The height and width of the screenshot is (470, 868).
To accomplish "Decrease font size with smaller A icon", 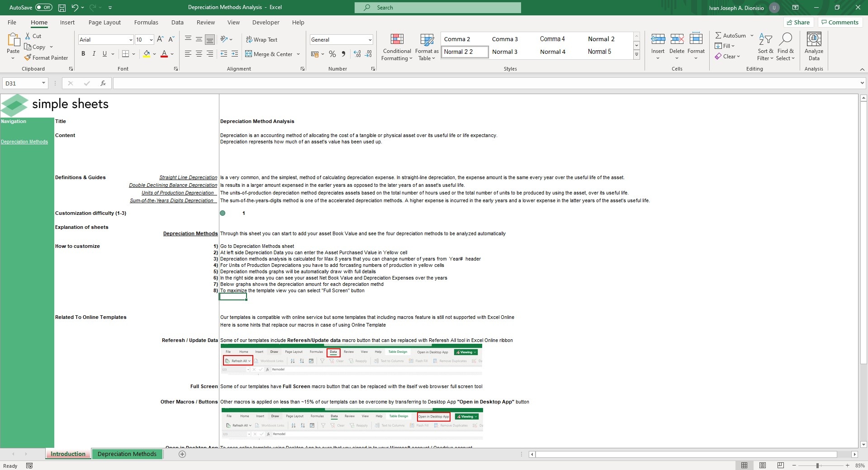I will (x=171, y=40).
